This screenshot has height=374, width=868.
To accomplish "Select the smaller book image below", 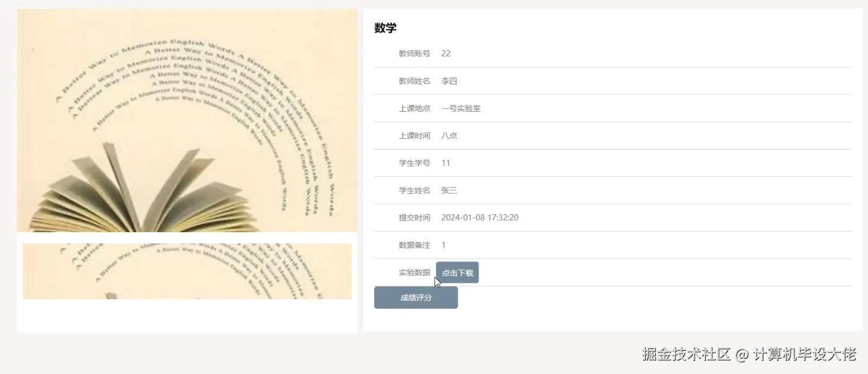I will tap(186, 271).
